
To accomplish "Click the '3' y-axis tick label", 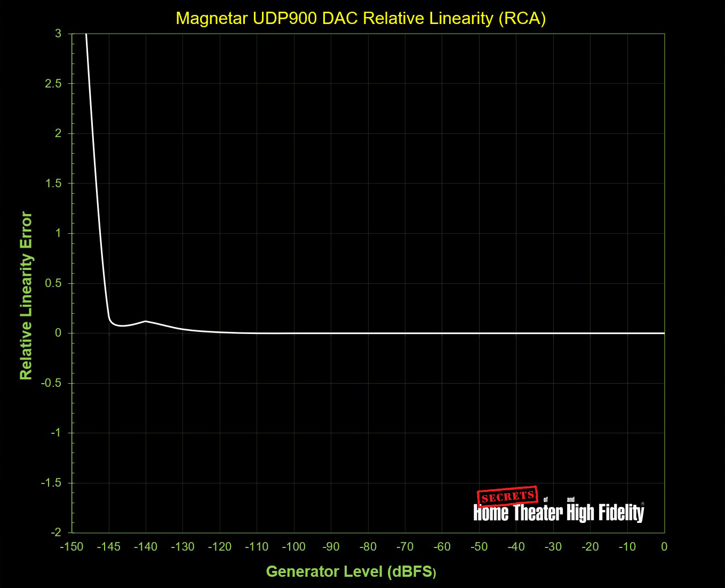I will tap(59, 34).
